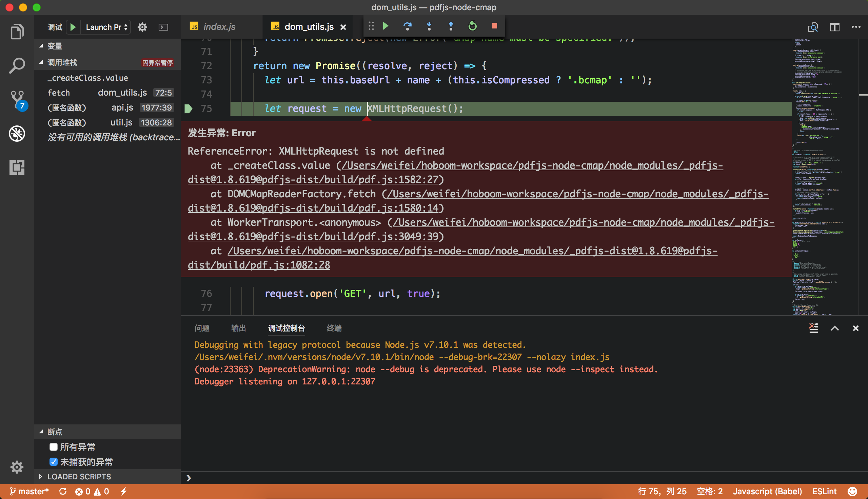This screenshot has width=868, height=499.
Task: Close the dom_utils.js tab
Action: click(x=343, y=27)
